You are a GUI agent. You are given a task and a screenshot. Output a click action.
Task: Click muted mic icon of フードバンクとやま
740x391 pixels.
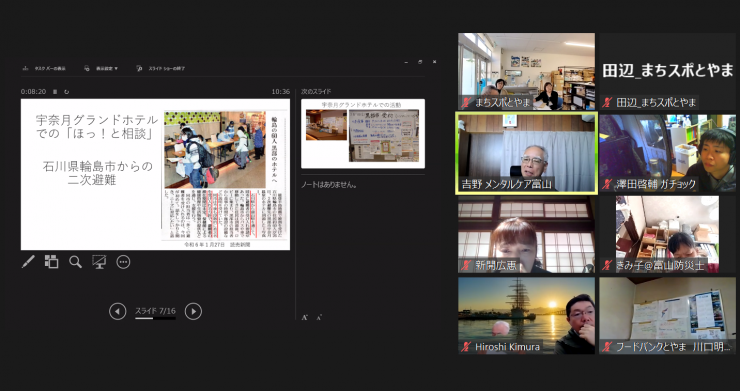[607, 347]
